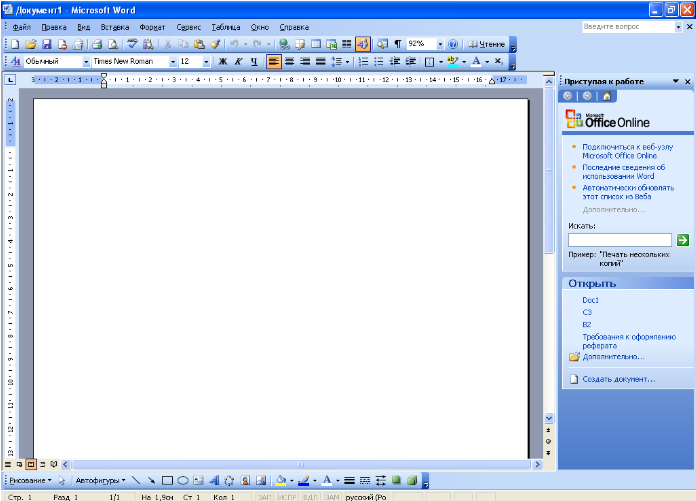Open the Columns layout icon

pos(347,44)
